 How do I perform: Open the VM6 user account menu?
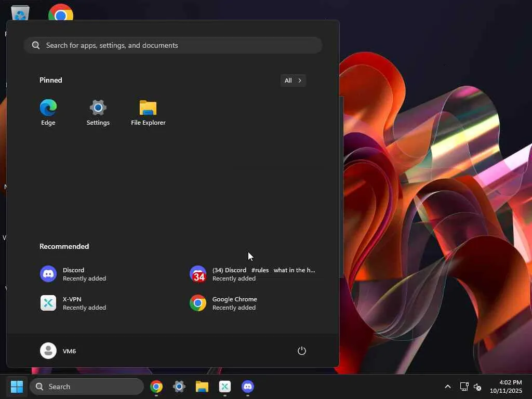click(58, 351)
